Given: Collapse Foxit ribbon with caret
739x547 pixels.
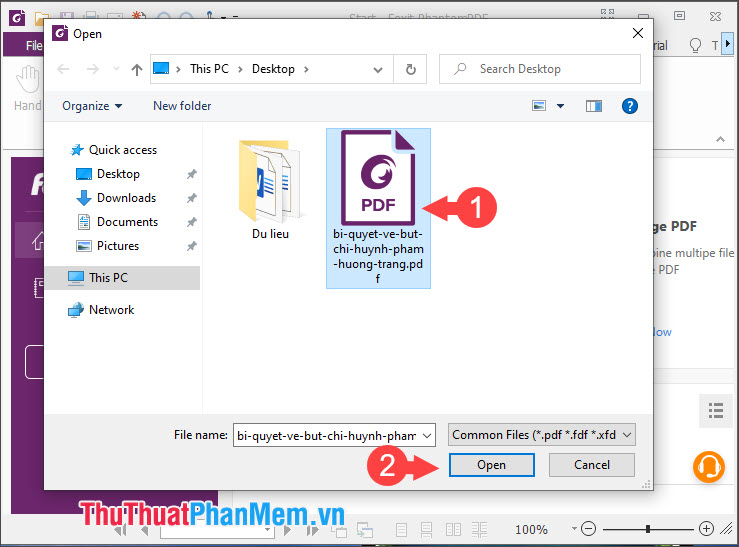Looking at the screenshot, I should (x=720, y=139).
